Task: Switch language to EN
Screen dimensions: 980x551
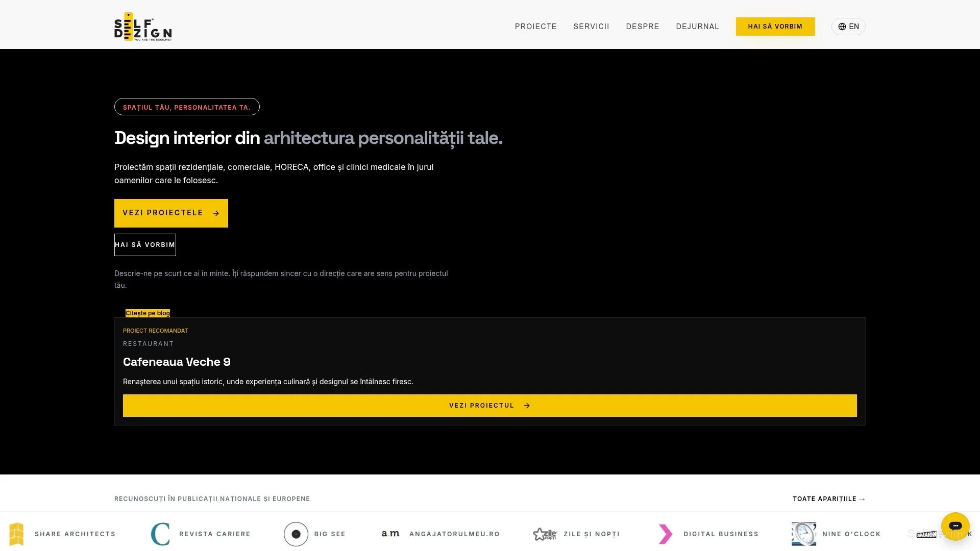Action: pos(848,27)
